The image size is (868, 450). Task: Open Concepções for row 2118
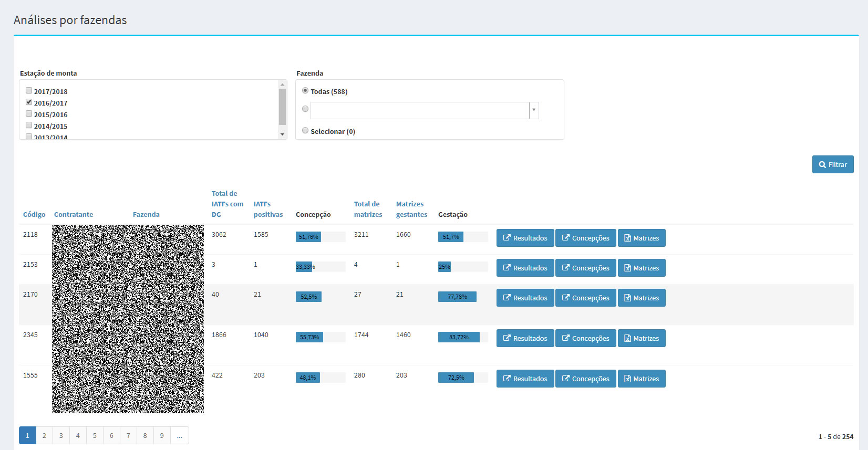[586, 238]
